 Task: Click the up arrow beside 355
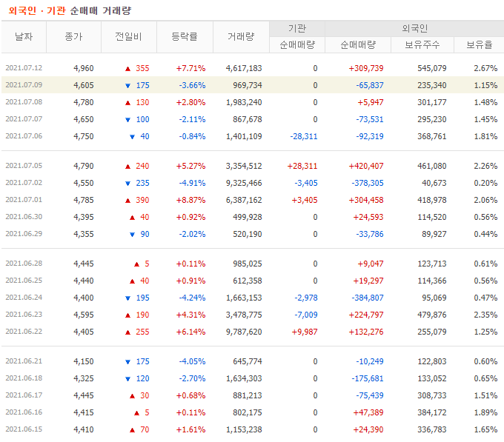[128, 69]
